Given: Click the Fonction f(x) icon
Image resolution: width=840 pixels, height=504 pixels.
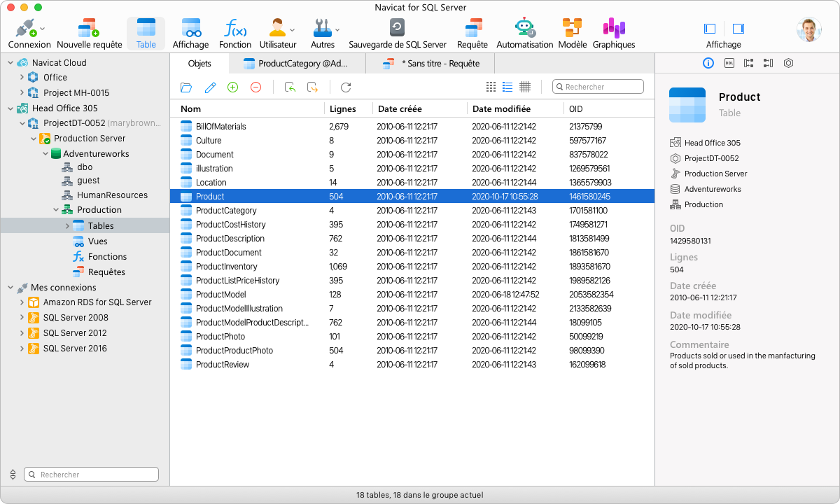Looking at the screenshot, I should (x=235, y=29).
